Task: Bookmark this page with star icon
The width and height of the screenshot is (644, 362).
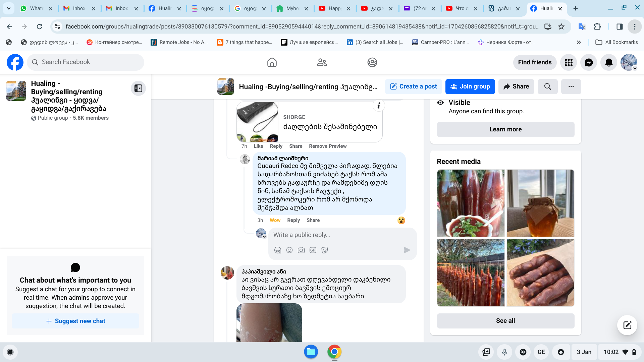Action: (561, 26)
